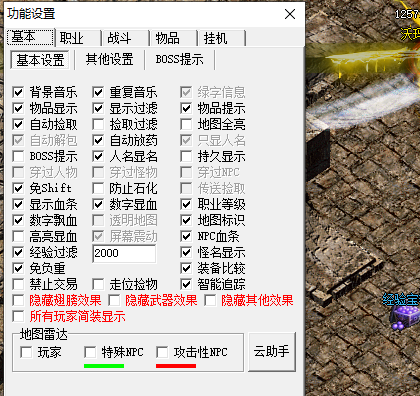The width and height of the screenshot is (420, 396).
Task: Disable 显示血条 checkbox
Action: click(18, 204)
